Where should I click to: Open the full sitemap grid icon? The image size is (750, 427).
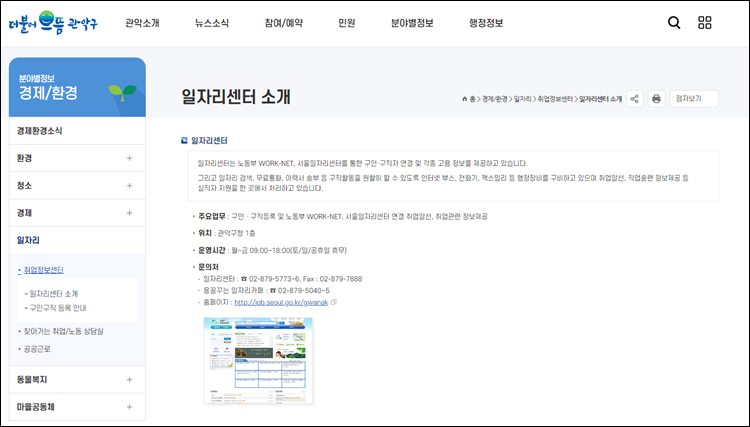(705, 22)
